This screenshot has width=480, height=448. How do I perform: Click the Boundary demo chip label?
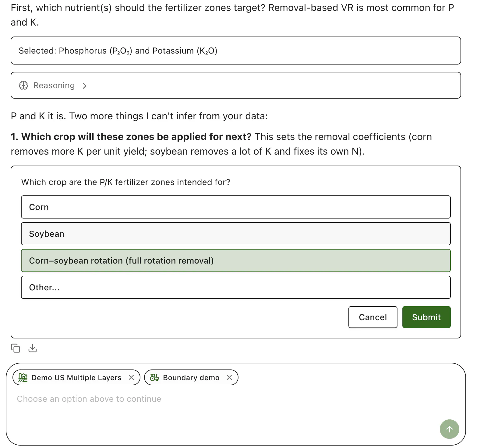[x=191, y=378]
